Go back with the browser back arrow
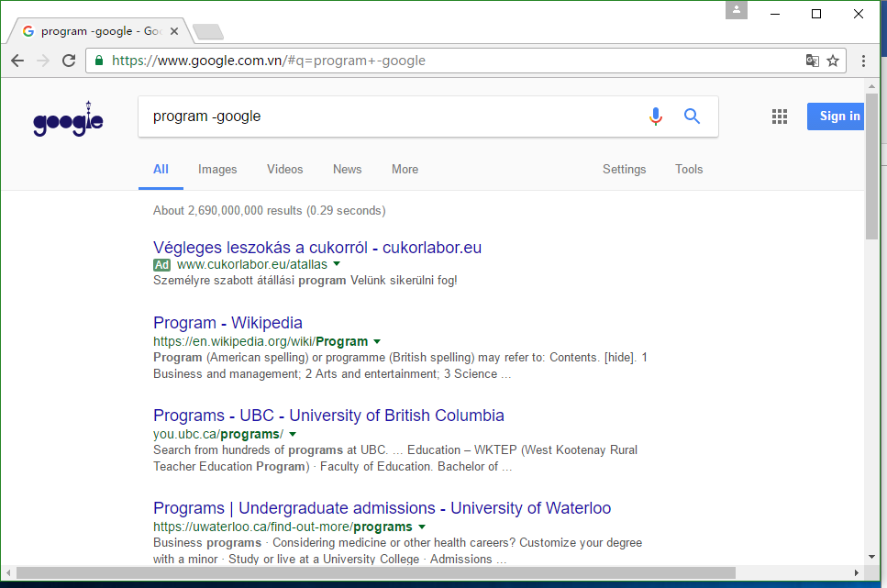The image size is (887, 588). click(17, 61)
